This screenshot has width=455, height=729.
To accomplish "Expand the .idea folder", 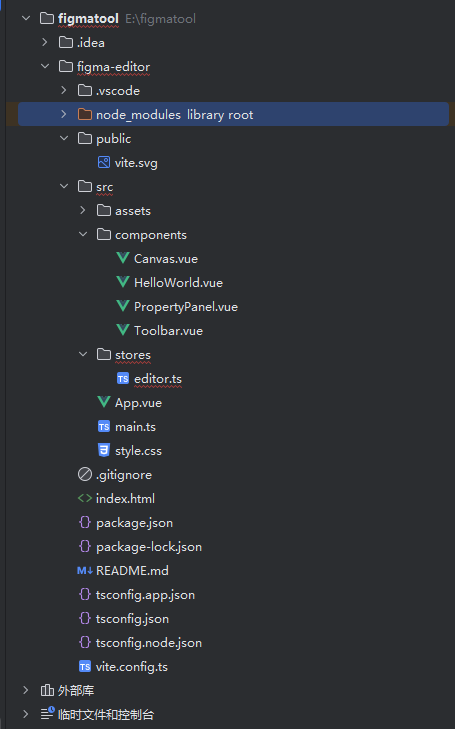I will tap(45, 42).
